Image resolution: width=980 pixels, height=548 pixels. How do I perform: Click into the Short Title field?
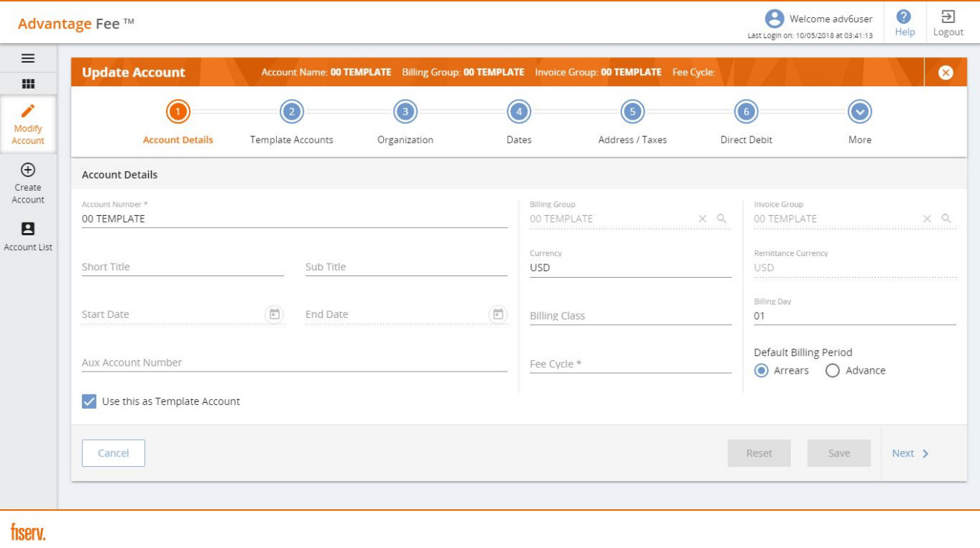(182, 267)
